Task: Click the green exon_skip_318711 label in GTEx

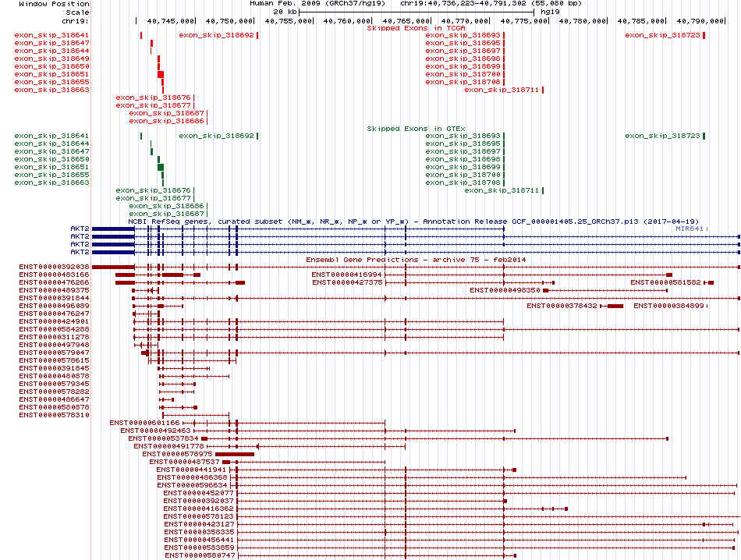Action: 502,190
